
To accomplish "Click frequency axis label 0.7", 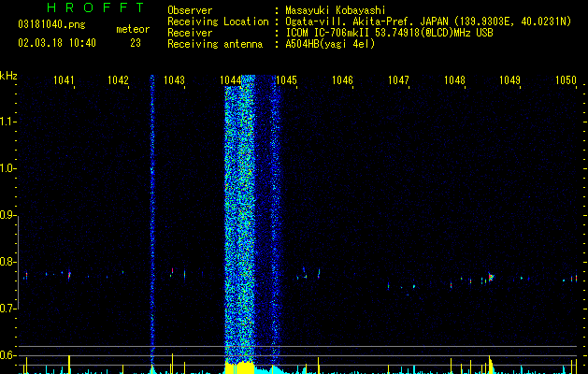I will pyautogui.click(x=7, y=309).
